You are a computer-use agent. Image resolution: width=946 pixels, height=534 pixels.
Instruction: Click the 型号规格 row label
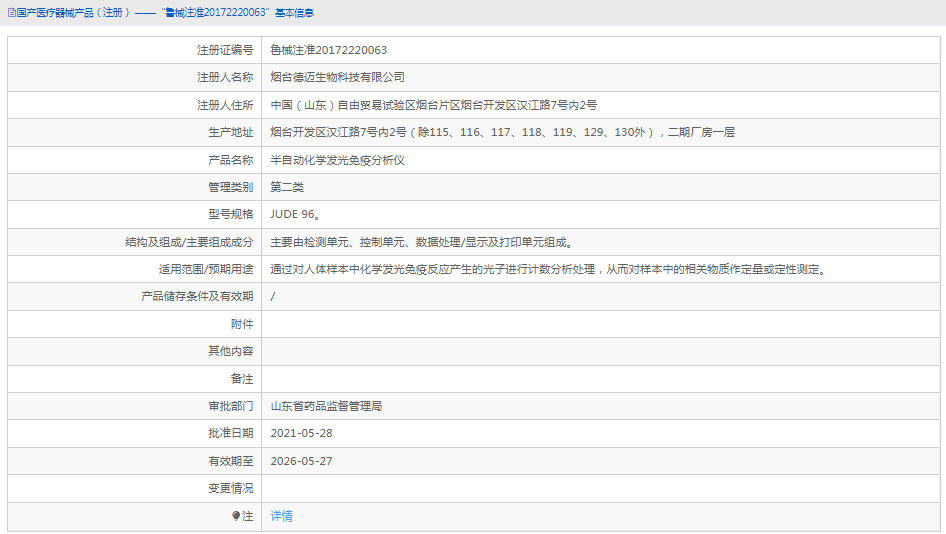point(230,214)
